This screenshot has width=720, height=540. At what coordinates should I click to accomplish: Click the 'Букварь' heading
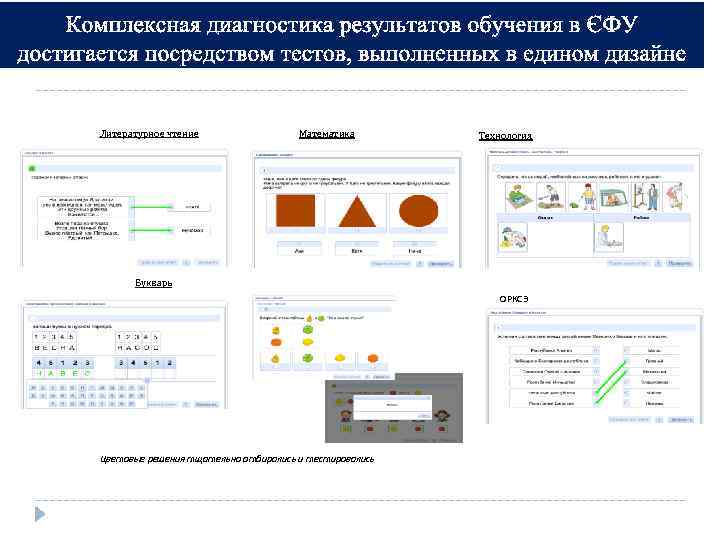(x=153, y=282)
